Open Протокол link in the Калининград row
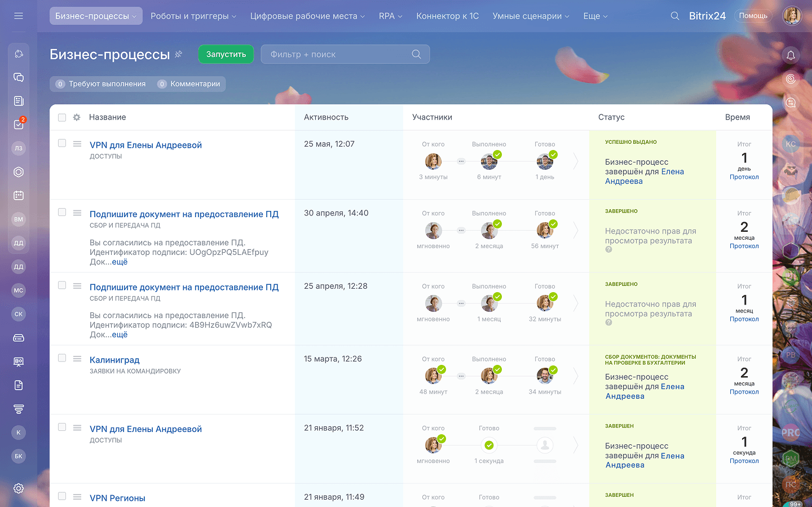 pyautogui.click(x=744, y=392)
